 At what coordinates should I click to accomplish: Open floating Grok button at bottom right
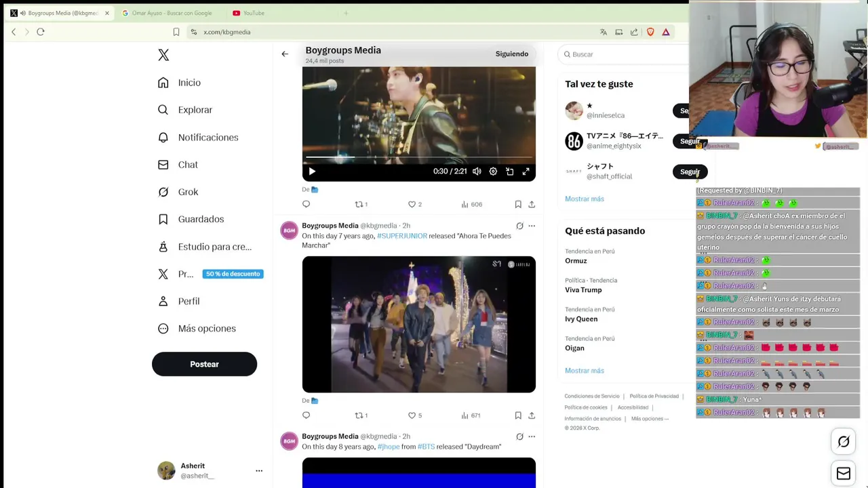(844, 442)
